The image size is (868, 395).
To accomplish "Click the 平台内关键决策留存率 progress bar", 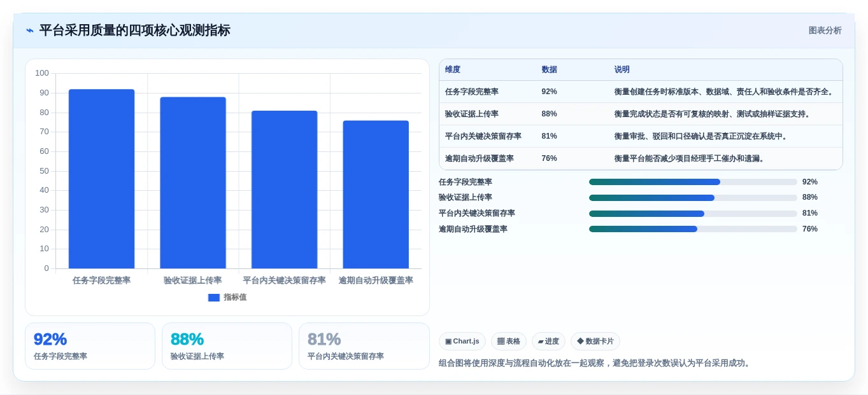I will click(x=693, y=214).
